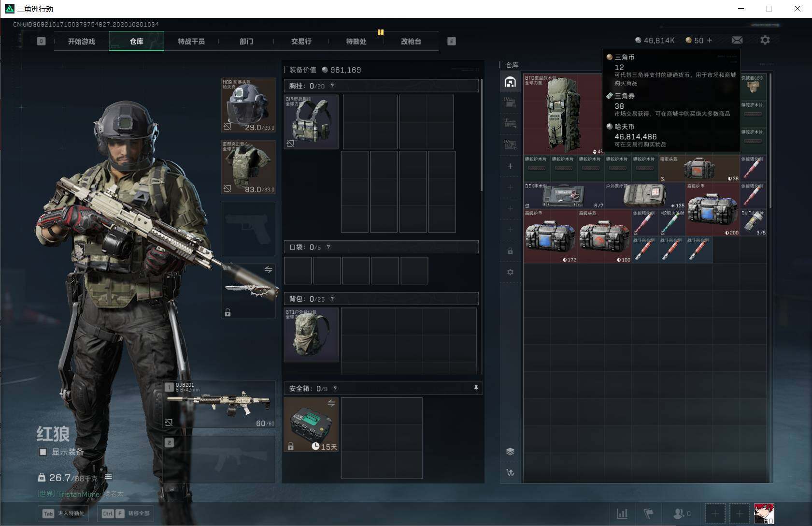Click the stash sort icon at sidebar bottom

(510, 472)
